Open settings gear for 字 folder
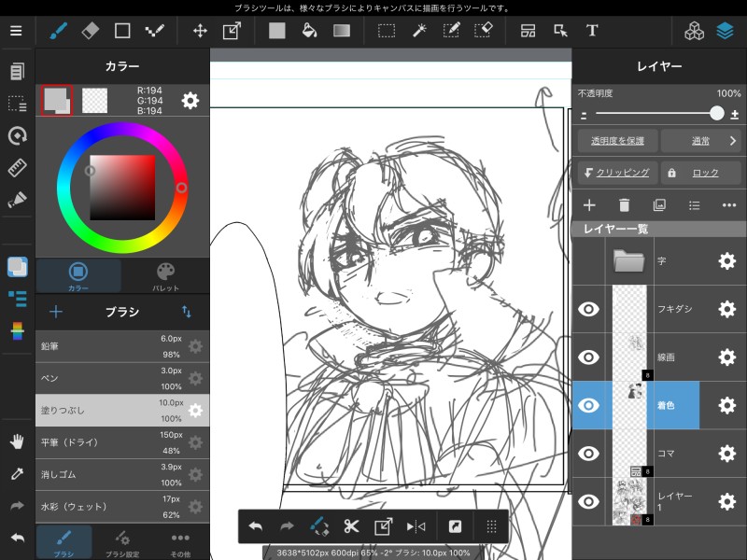The height and width of the screenshot is (560, 747). coord(727,261)
